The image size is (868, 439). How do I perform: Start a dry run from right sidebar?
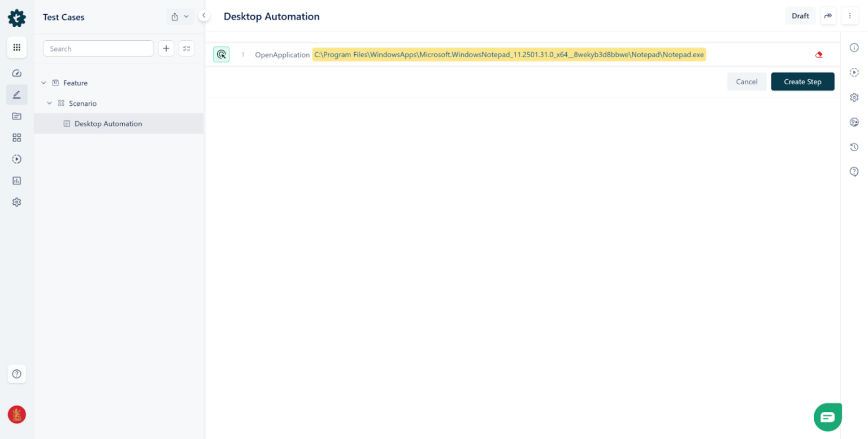854,72
